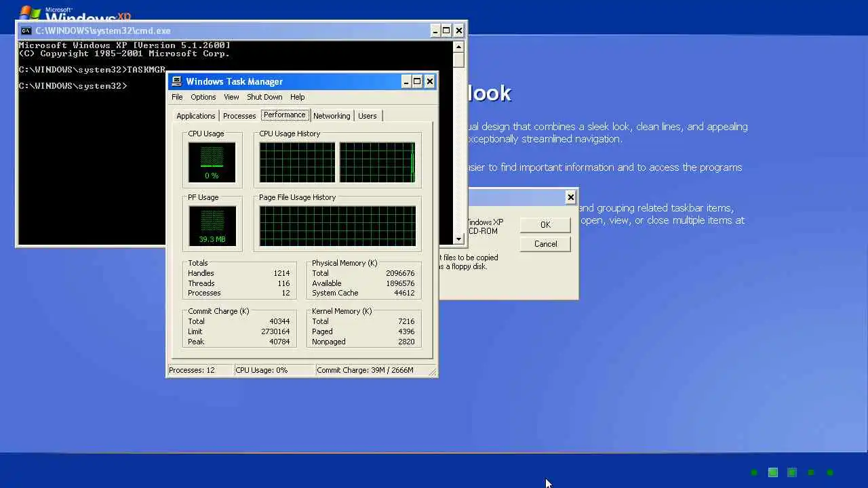Switch to the Networking tab

tap(332, 116)
